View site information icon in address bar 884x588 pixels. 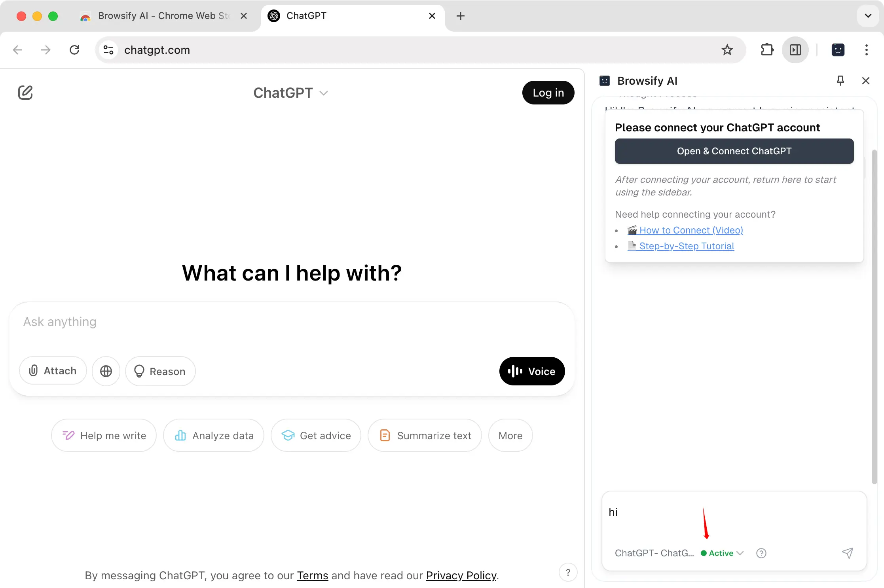[108, 50]
